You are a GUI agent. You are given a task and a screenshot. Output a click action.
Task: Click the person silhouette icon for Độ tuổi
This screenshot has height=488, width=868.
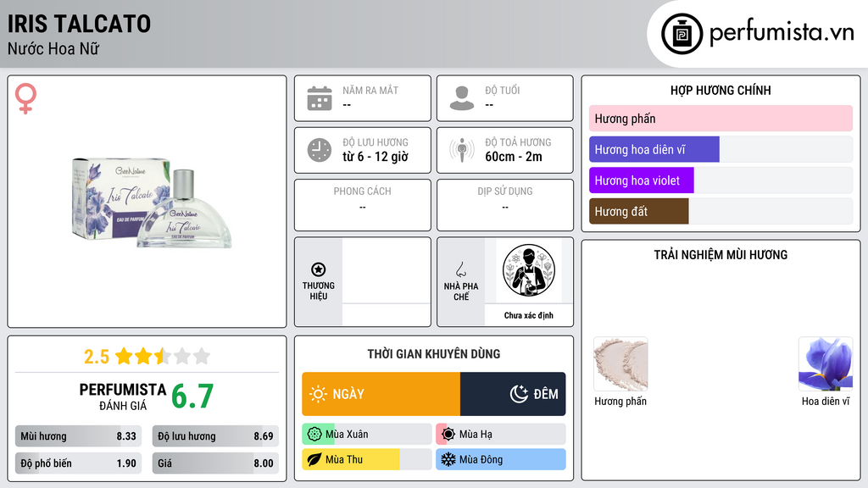pyautogui.click(x=462, y=98)
